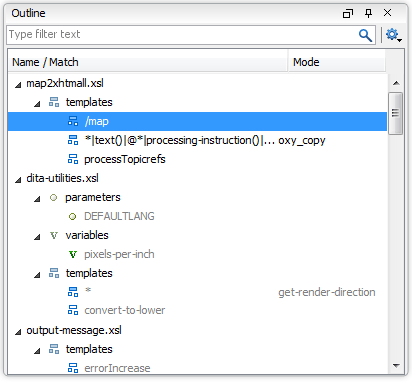Viewport: 412px width, 382px height.
Task: Click the get-render-direction mode text
Action: pyautogui.click(x=327, y=292)
